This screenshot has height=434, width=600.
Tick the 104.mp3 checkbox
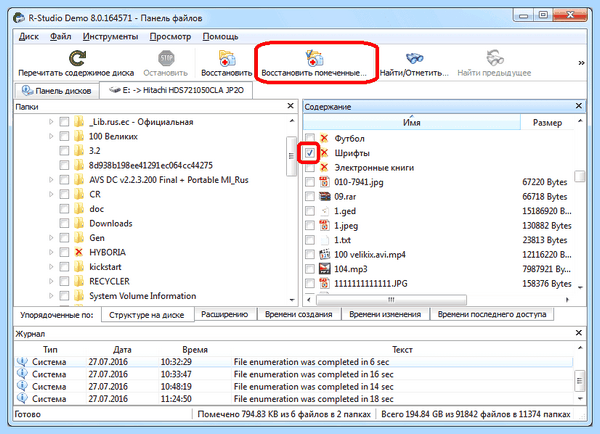tap(310, 269)
